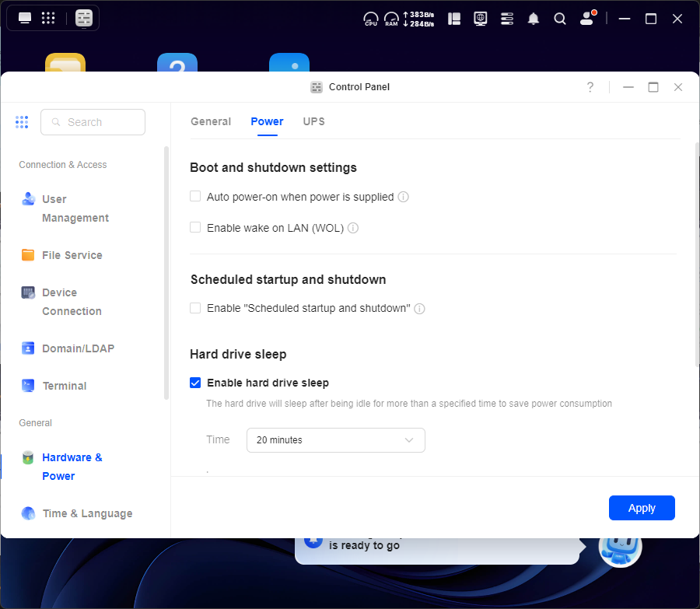
Task: Open Time & Language settings
Action: pyautogui.click(x=87, y=513)
